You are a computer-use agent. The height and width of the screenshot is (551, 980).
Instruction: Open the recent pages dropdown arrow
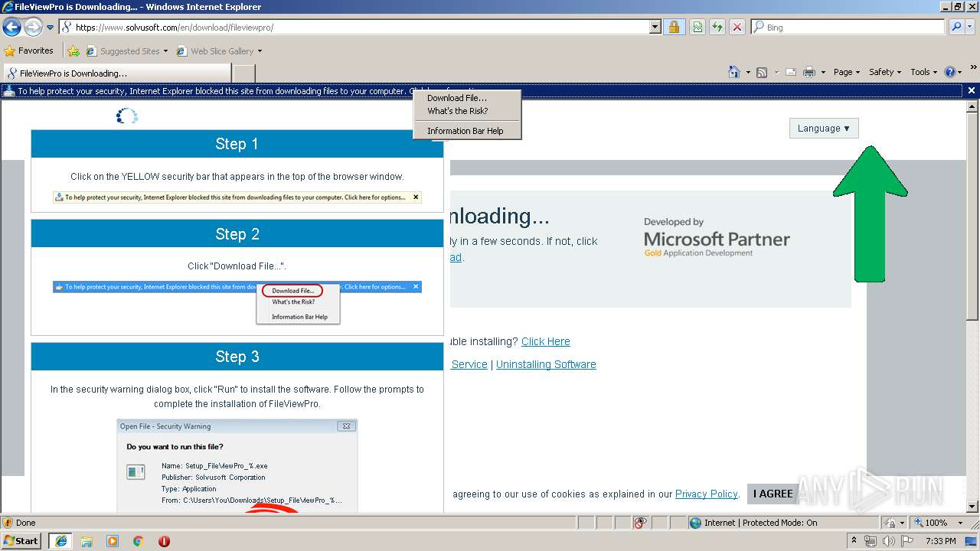point(51,28)
